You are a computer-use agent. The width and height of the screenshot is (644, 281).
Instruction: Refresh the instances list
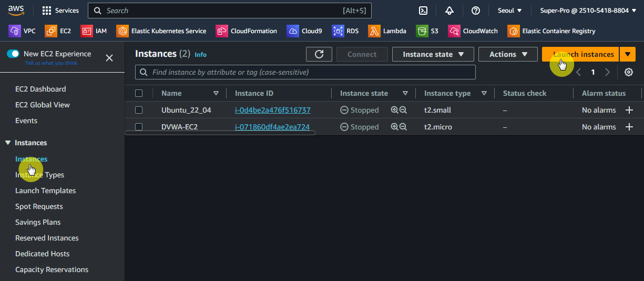point(319,54)
